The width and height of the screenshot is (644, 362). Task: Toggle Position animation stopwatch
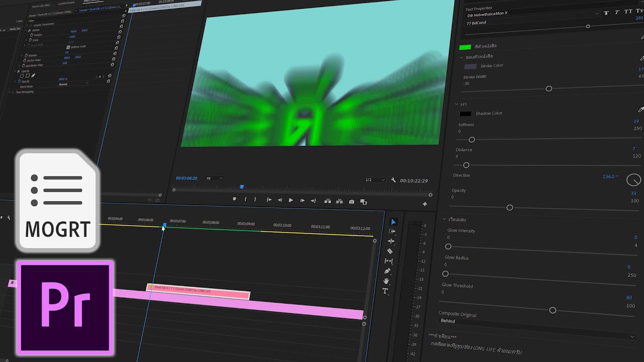(31, 35)
